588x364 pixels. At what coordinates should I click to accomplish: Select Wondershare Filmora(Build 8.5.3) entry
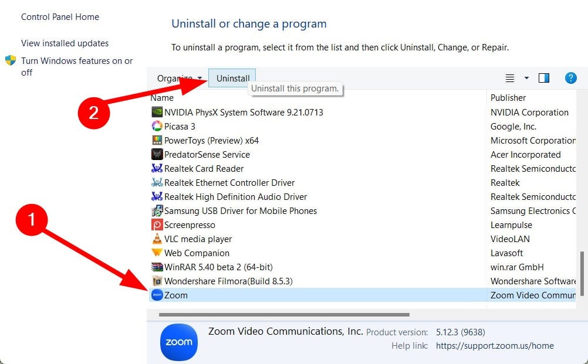(x=228, y=281)
